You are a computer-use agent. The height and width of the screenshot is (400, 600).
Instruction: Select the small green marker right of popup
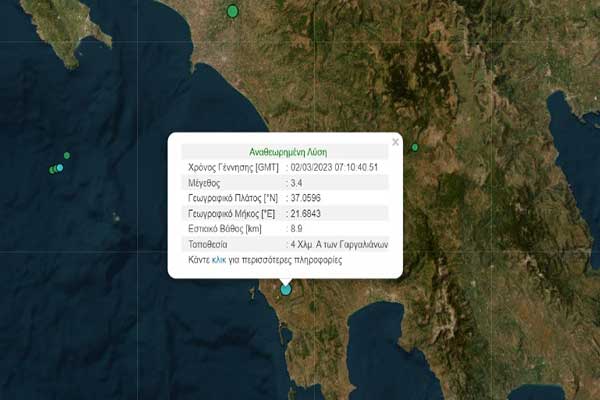coord(414,149)
